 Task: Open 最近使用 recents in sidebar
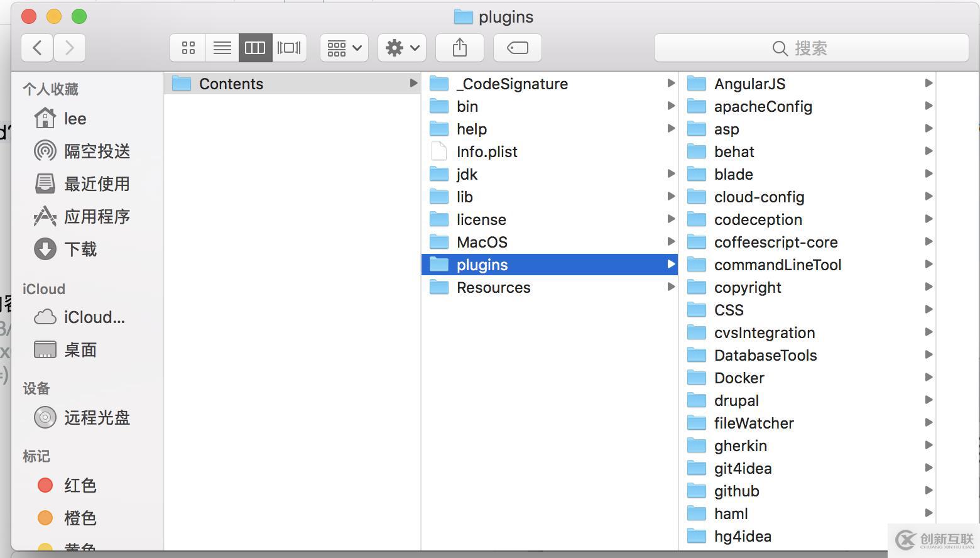[87, 183]
